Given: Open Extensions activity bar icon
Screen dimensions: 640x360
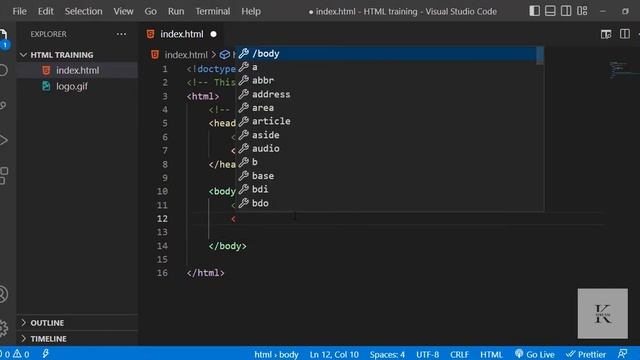Looking at the screenshot, I should 3,176.
